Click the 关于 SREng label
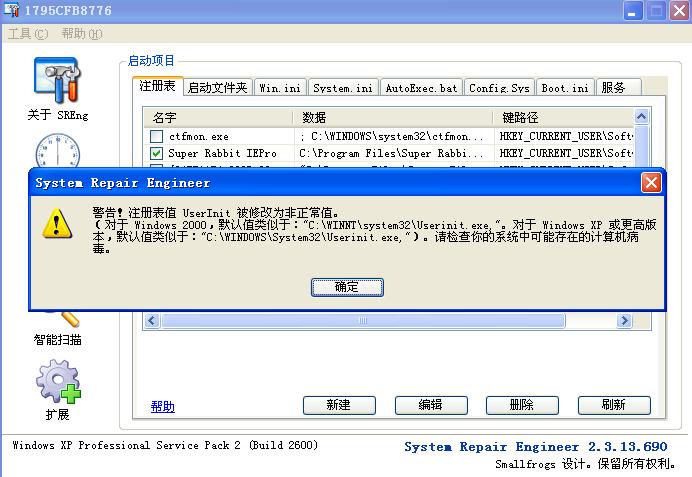Screen dimensions: 692x477 pyautogui.click(x=58, y=115)
